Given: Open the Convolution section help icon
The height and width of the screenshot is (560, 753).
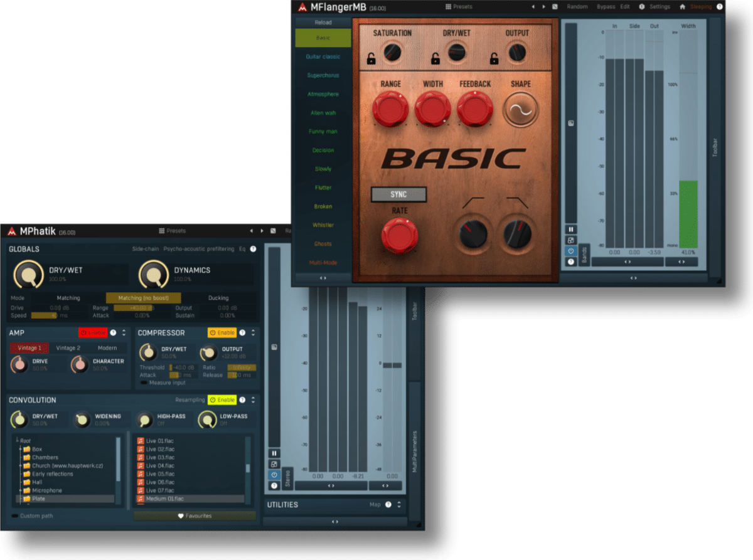Looking at the screenshot, I should [x=242, y=399].
